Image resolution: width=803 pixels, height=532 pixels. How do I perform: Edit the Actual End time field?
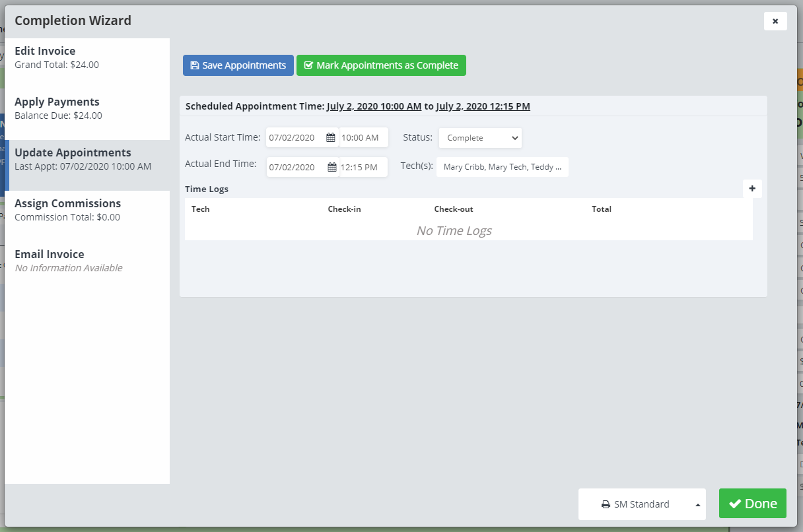click(363, 167)
